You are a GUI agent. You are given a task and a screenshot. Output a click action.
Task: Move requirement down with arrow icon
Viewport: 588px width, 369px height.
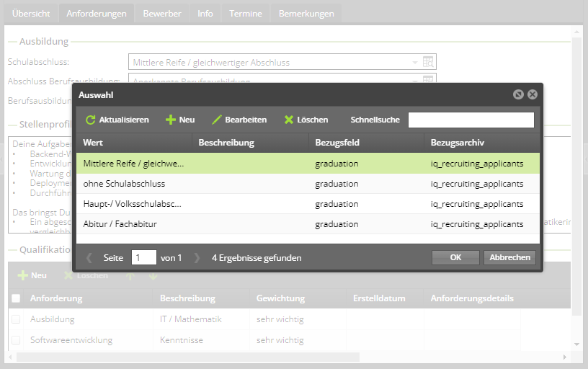point(153,276)
